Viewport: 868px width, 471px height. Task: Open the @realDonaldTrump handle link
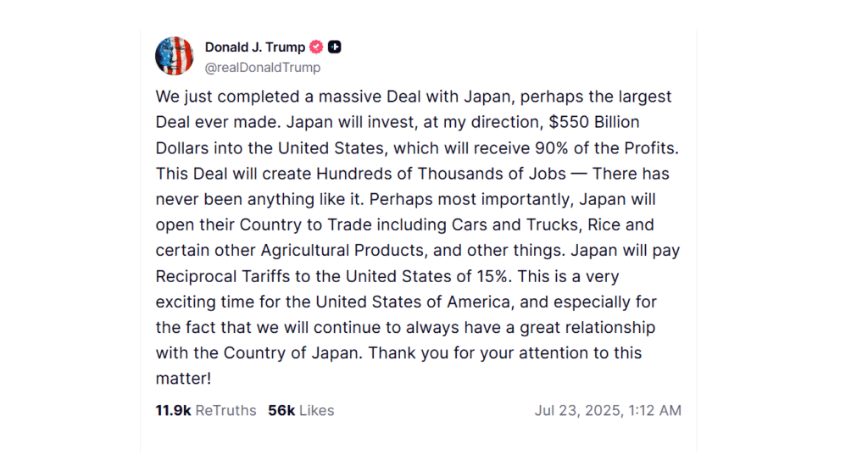tap(263, 68)
